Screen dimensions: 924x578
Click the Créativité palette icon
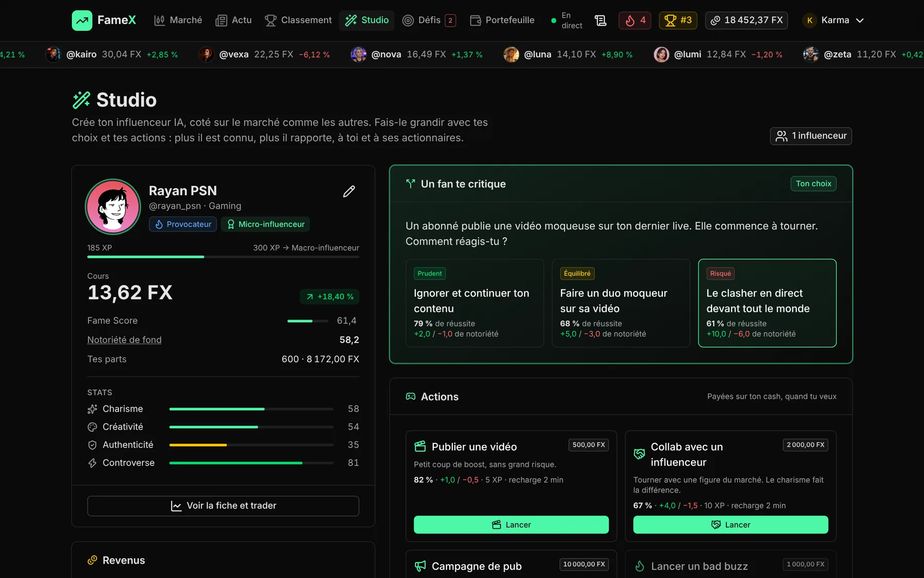pos(92,427)
